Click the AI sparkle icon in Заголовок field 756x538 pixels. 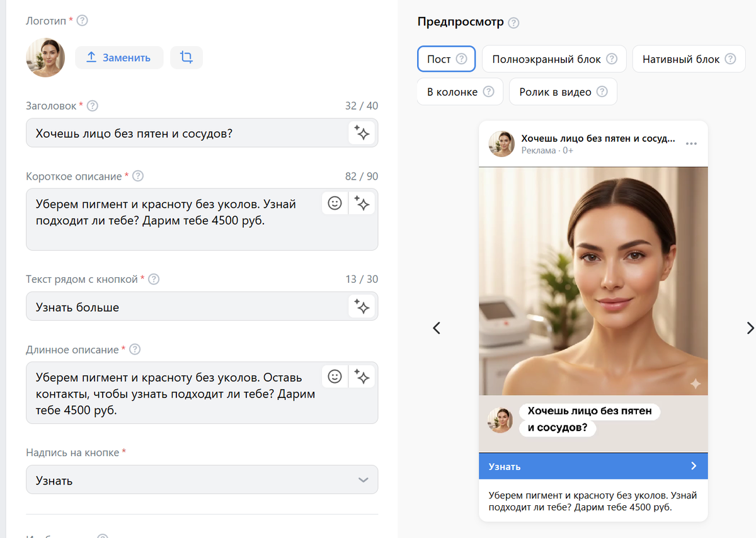click(x=362, y=132)
